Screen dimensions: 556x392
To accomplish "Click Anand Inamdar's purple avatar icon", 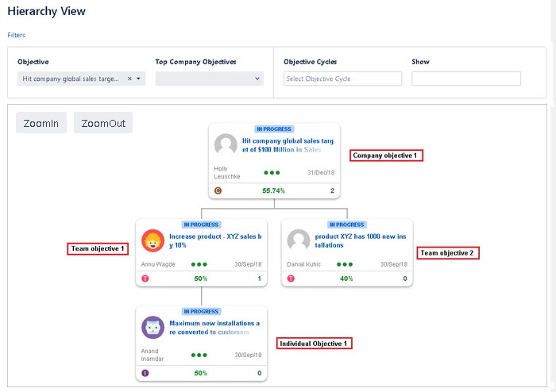I will pyautogui.click(x=153, y=328).
